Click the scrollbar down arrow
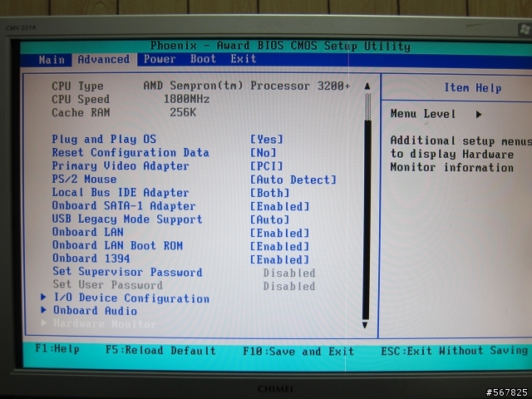This screenshot has width=532, height=399. (x=365, y=325)
